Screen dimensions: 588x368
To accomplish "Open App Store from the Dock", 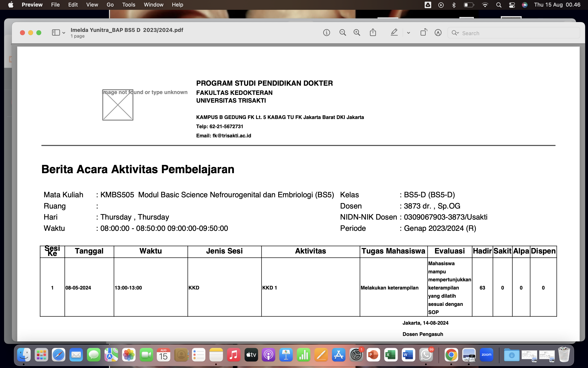I will [x=339, y=355].
